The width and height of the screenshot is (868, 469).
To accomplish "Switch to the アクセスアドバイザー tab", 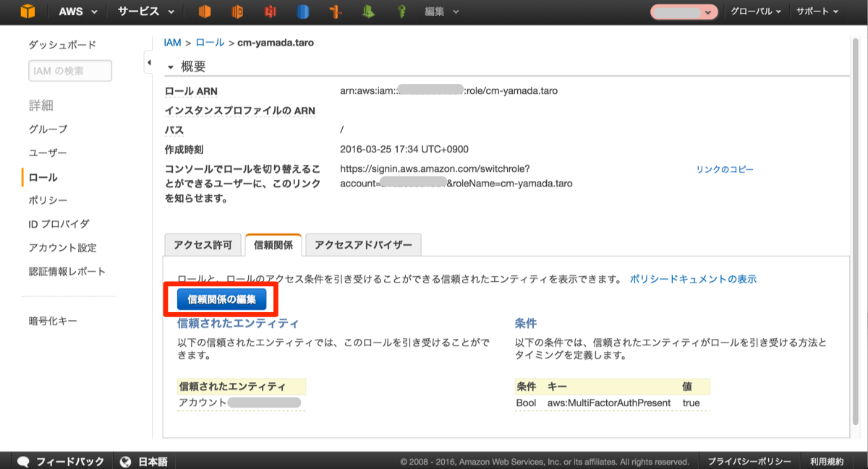I will [363, 245].
